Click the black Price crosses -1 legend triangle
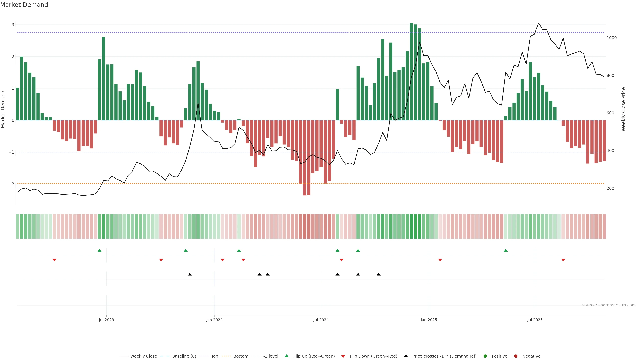The height and width of the screenshot is (362, 644). click(406, 356)
